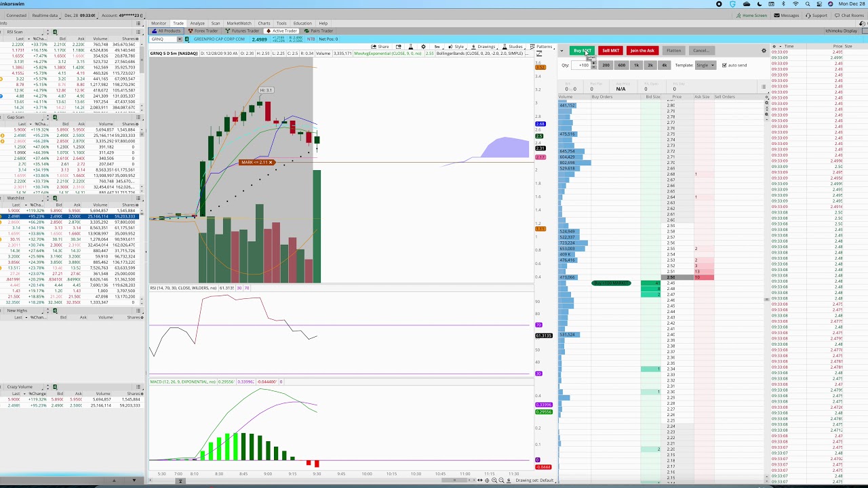Open the chart flask (thinkLog) icon
Image resolution: width=868 pixels, height=488 pixels.
tap(410, 47)
